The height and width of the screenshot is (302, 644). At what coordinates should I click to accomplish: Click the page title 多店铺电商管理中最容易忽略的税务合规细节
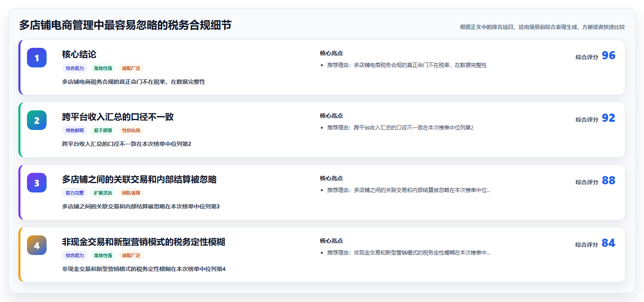point(125,25)
